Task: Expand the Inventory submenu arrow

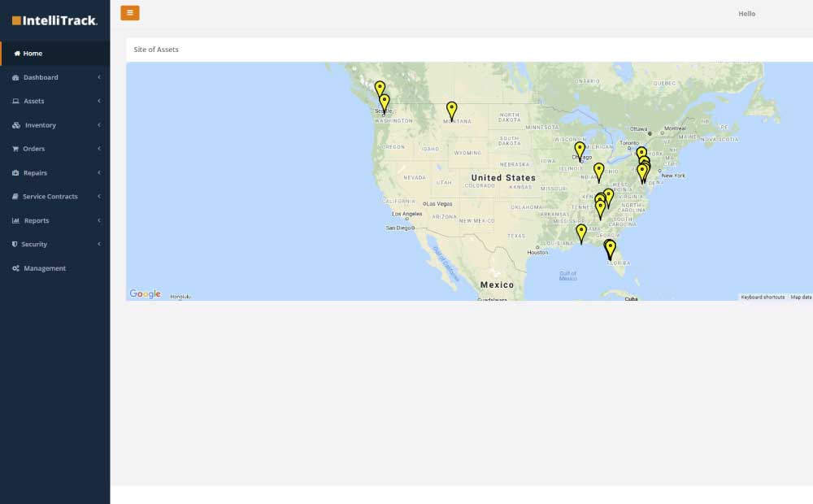Action: click(x=99, y=125)
